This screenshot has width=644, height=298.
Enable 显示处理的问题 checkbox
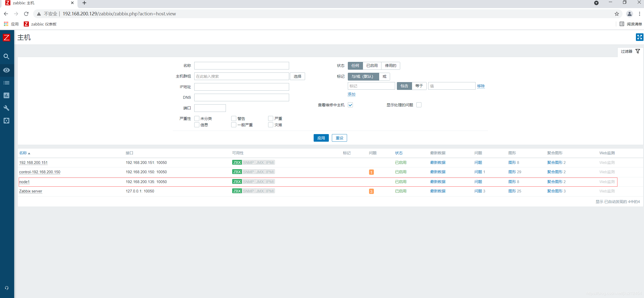click(419, 105)
